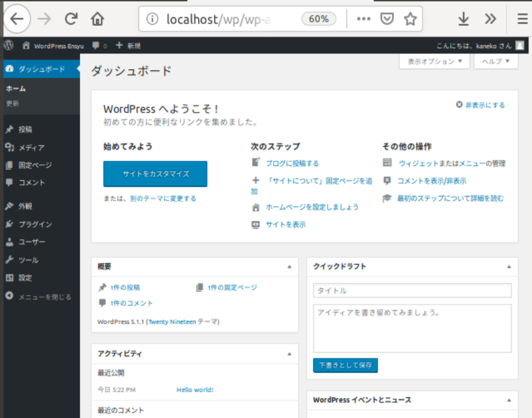The height and width of the screenshot is (418, 532).
Task: Show site information icon in address bar
Action: tap(153, 19)
